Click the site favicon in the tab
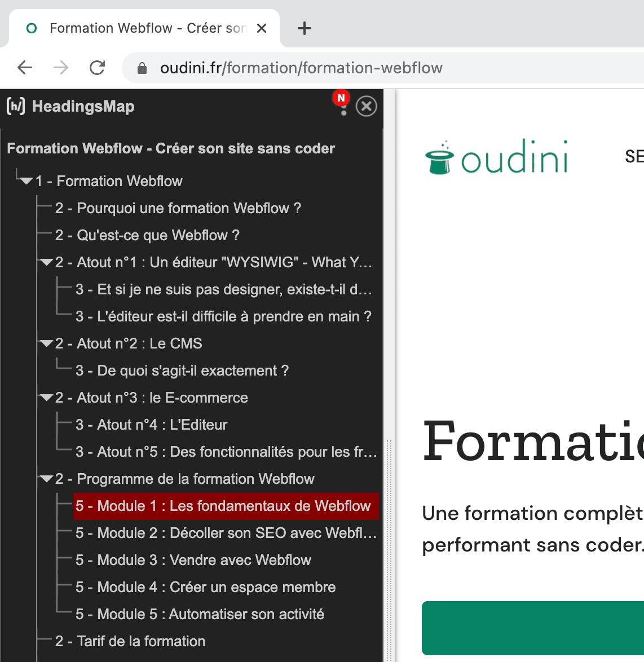Viewport: 644px width, 662px height. click(32, 28)
